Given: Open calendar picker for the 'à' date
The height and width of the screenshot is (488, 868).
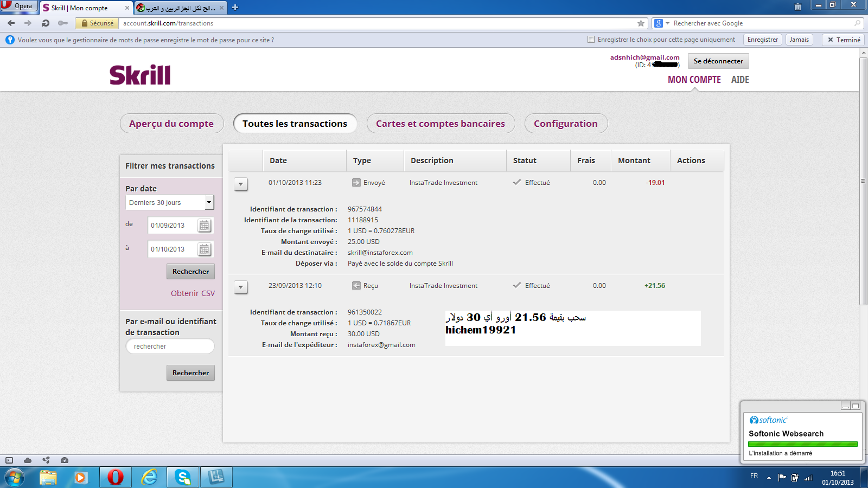Looking at the screenshot, I should (x=205, y=249).
